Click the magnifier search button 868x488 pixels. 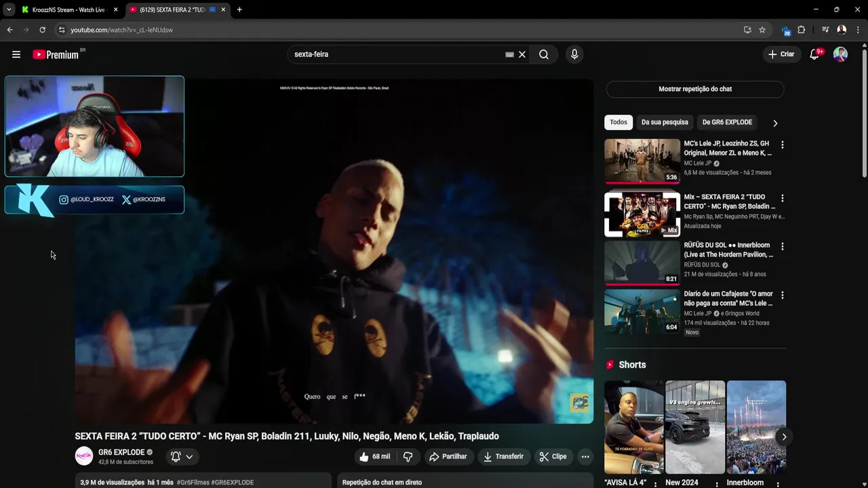point(544,54)
